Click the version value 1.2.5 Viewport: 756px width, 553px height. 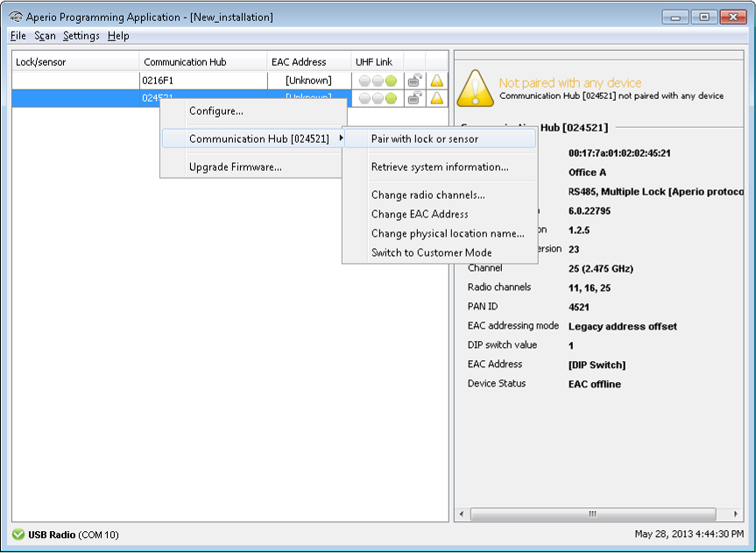point(579,230)
